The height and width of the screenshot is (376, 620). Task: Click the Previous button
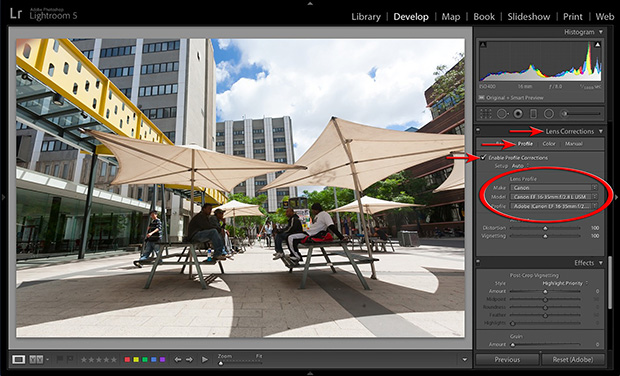click(507, 359)
